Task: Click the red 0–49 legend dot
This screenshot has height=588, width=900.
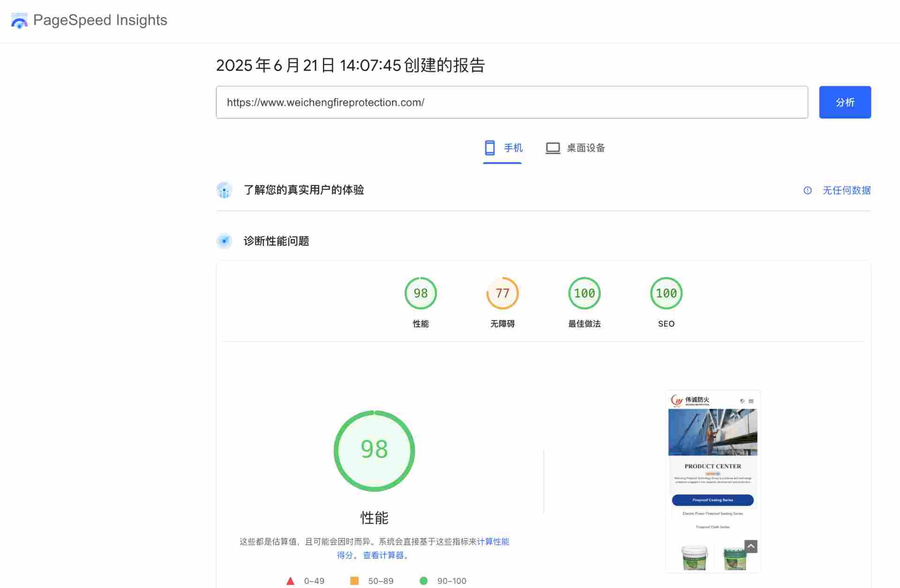Action: [291, 581]
